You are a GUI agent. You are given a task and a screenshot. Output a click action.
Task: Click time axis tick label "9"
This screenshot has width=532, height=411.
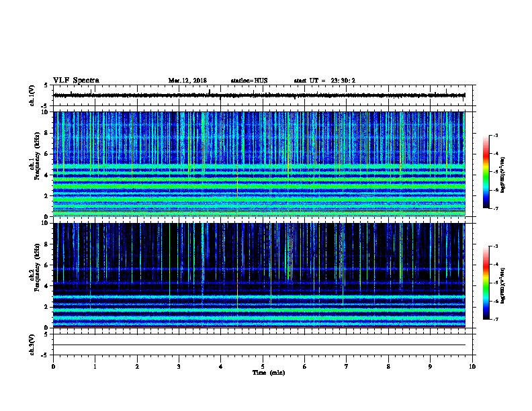430,367
